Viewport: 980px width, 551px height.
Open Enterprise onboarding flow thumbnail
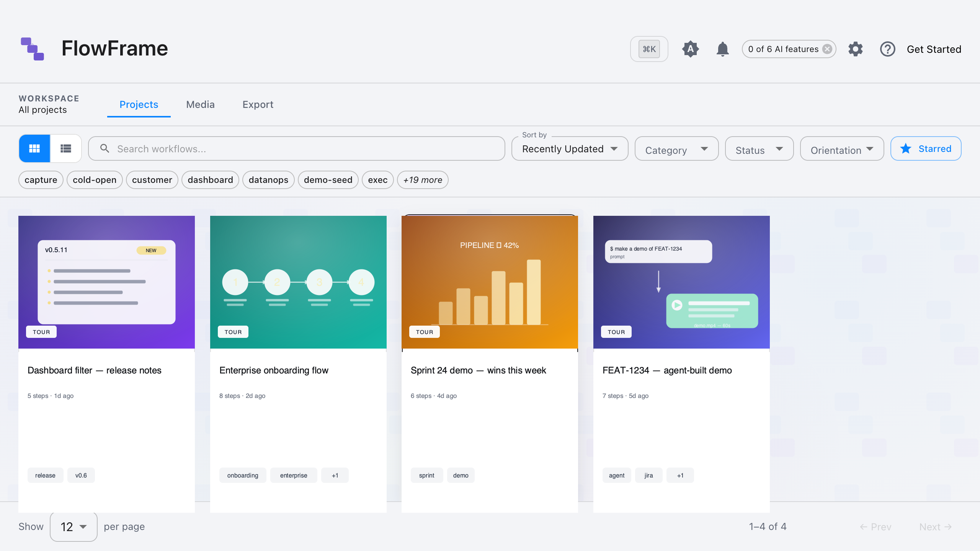click(x=298, y=282)
